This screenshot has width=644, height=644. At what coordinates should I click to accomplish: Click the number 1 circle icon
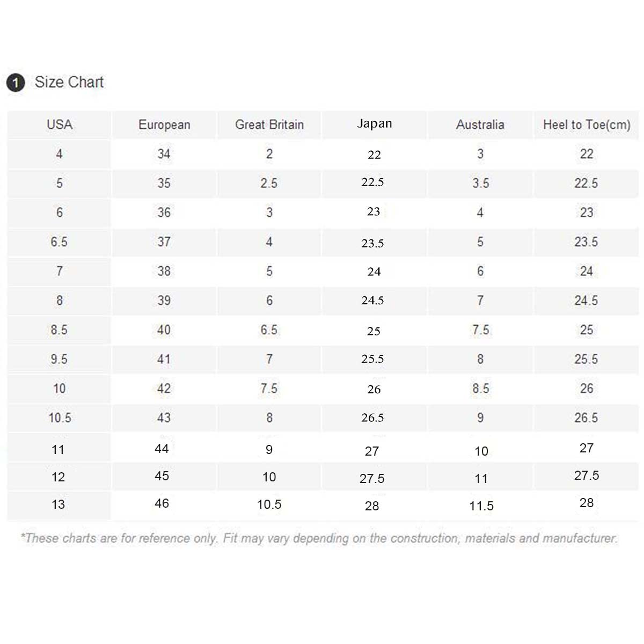pos(16,83)
